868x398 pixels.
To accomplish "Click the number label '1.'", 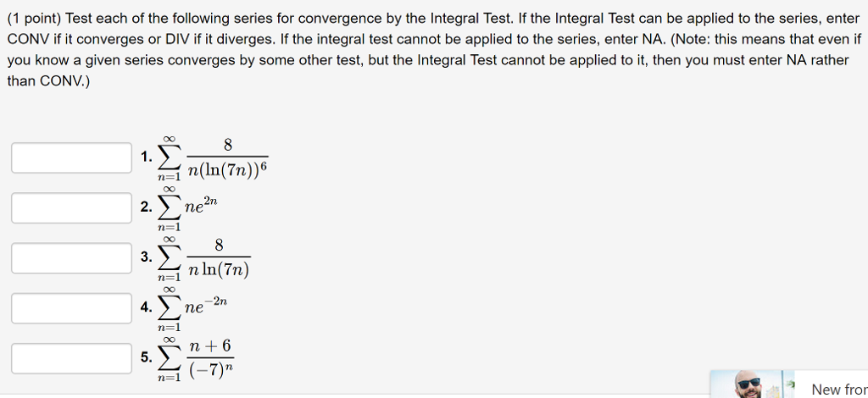I will tap(147, 158).
